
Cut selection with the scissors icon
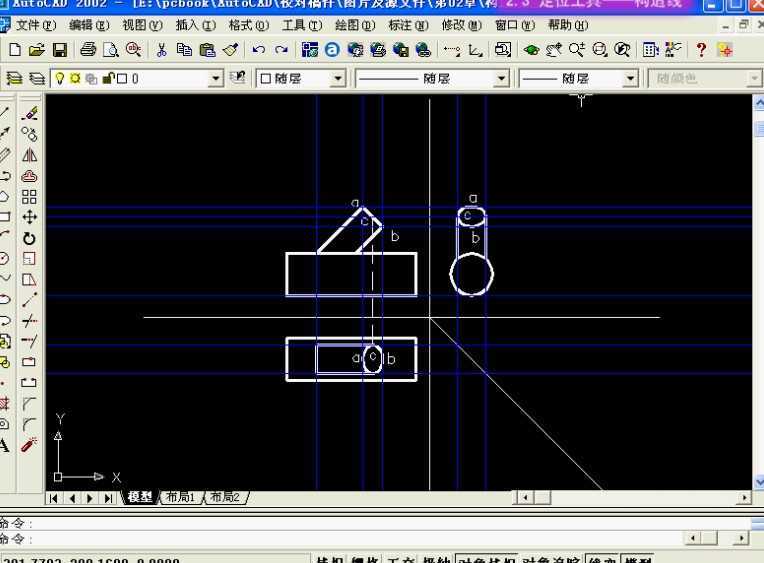pos(161,50)
